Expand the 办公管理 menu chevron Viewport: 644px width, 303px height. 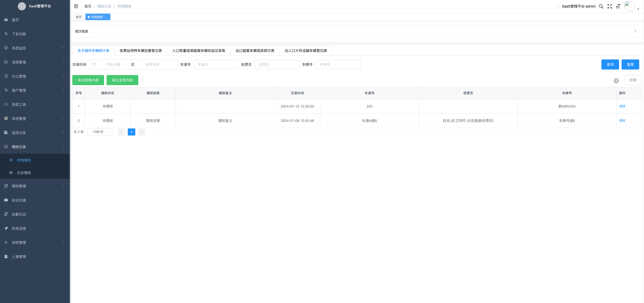(63, 76)
